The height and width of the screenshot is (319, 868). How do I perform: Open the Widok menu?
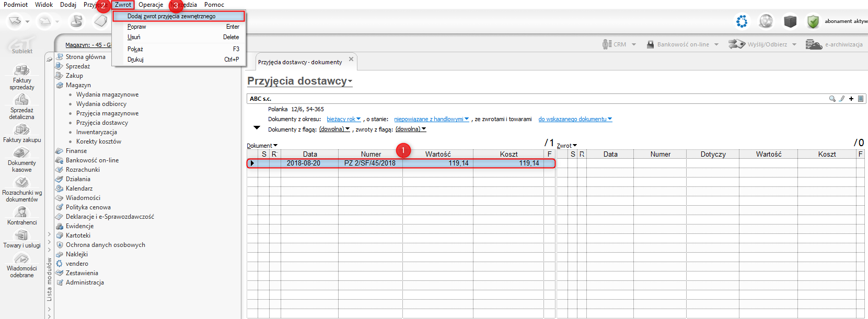(44, 5)
